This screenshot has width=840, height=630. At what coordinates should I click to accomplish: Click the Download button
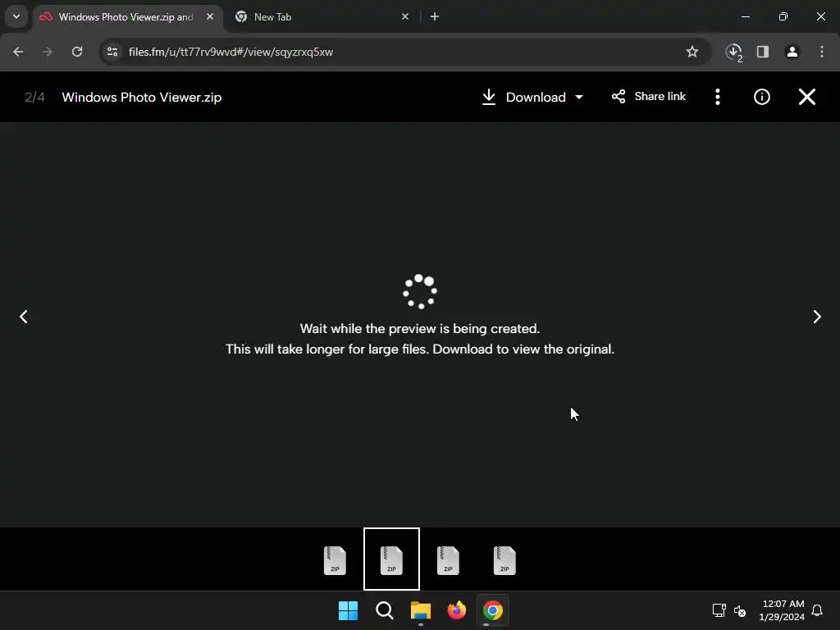pyautogui.click(x=524, y=97)
